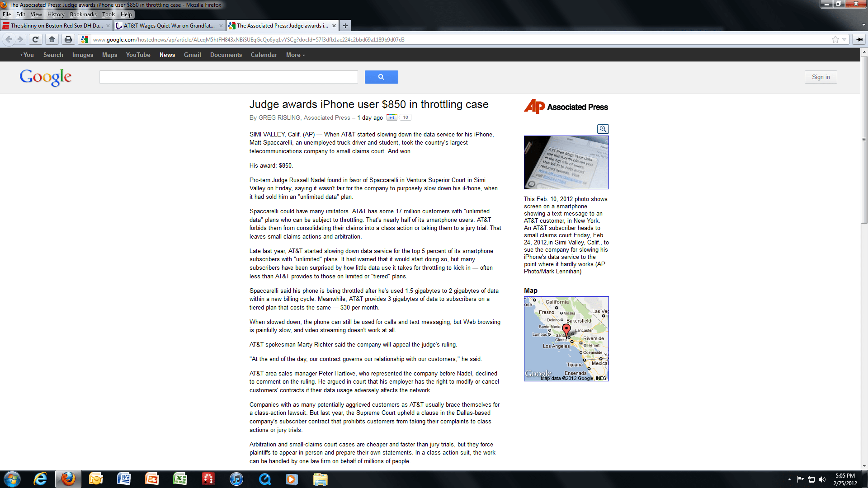Image resolution: width=868 pixels, height=488 pixels.
Task: Open Google Maps link in top bar
Action: point(109,55)
